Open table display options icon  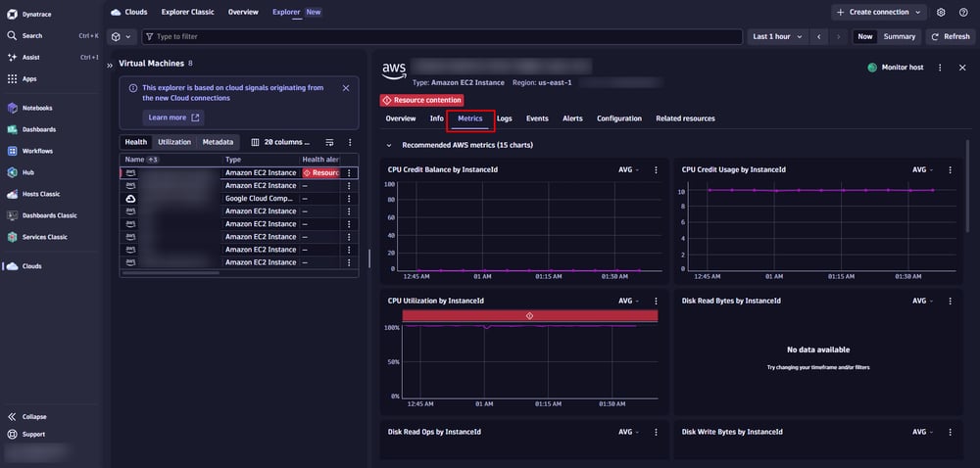(x=330, y=142)
